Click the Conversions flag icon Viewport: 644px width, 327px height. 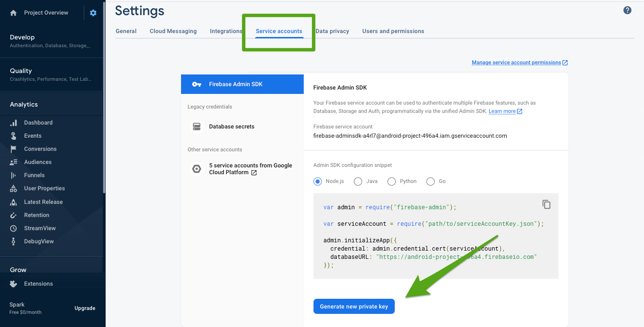pyautogui.click(x=14, y=149)
